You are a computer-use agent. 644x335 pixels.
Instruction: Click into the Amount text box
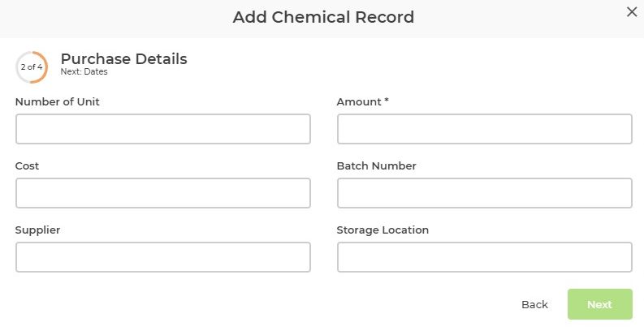click(x=484, y=129)
